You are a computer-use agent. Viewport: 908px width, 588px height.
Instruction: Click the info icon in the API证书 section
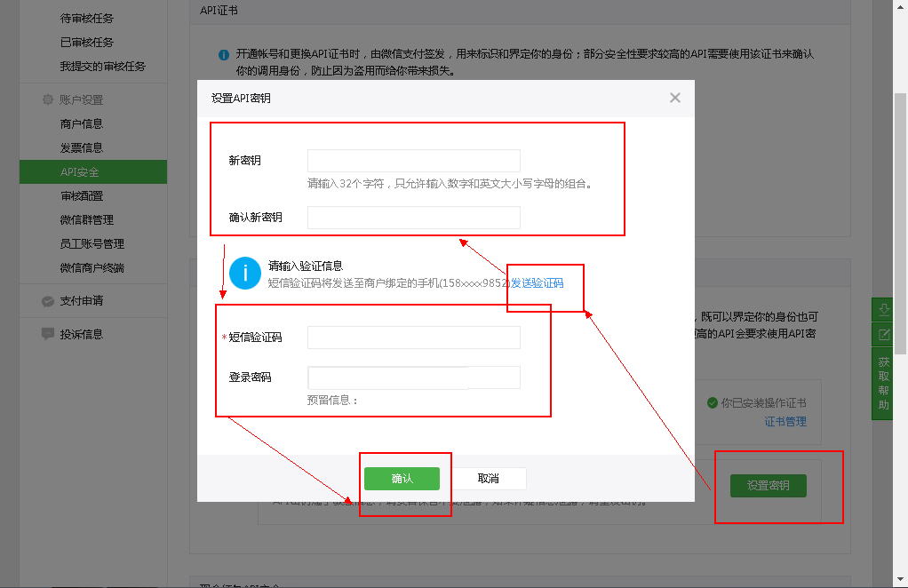(224, 55)
